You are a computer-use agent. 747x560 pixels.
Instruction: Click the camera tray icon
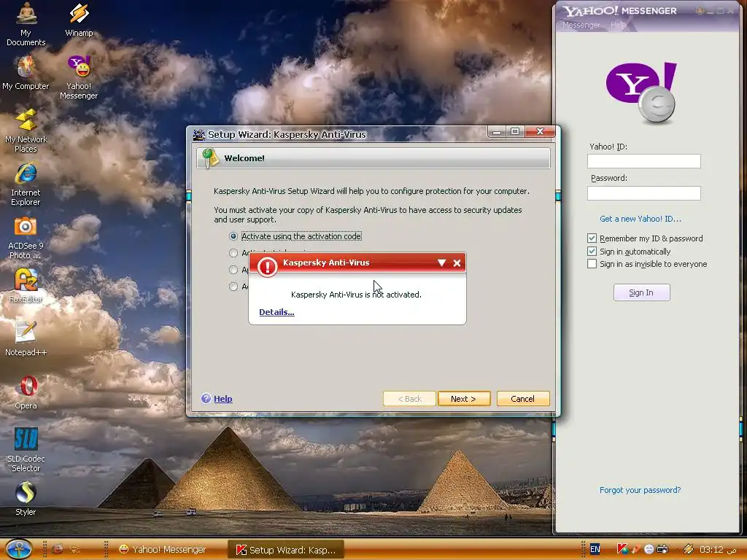(x=662, y=549)
